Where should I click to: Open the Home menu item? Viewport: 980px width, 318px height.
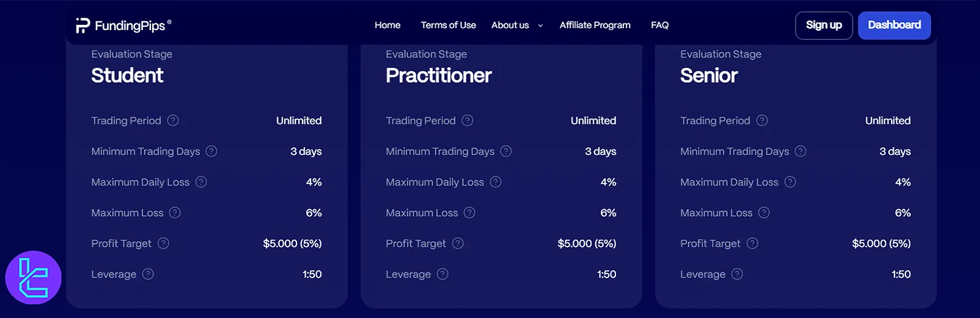click(x=387, y=25)
